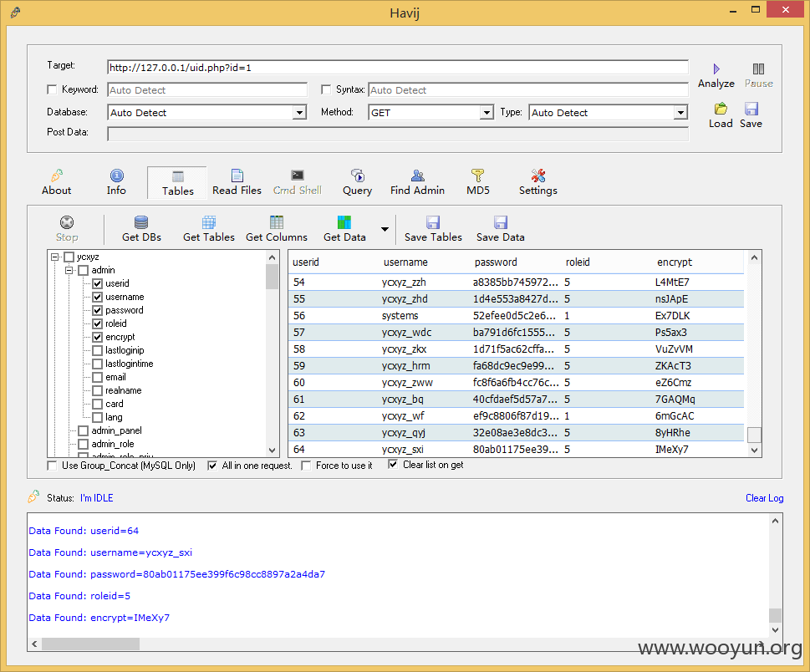Image resolution: width=810 pixels, height=672 pixels.
Task: Click the password column header
Action: pyautogui.click(x=496, y=262)
